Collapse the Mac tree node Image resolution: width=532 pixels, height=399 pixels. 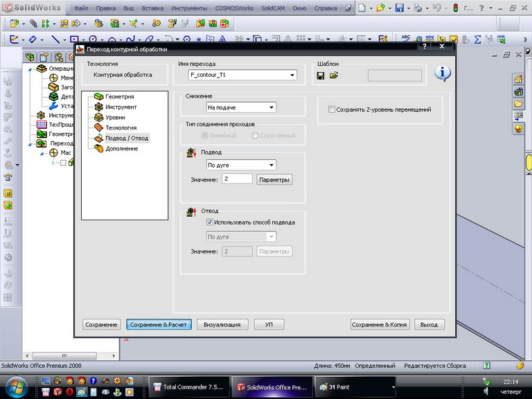tap(42, 153)
